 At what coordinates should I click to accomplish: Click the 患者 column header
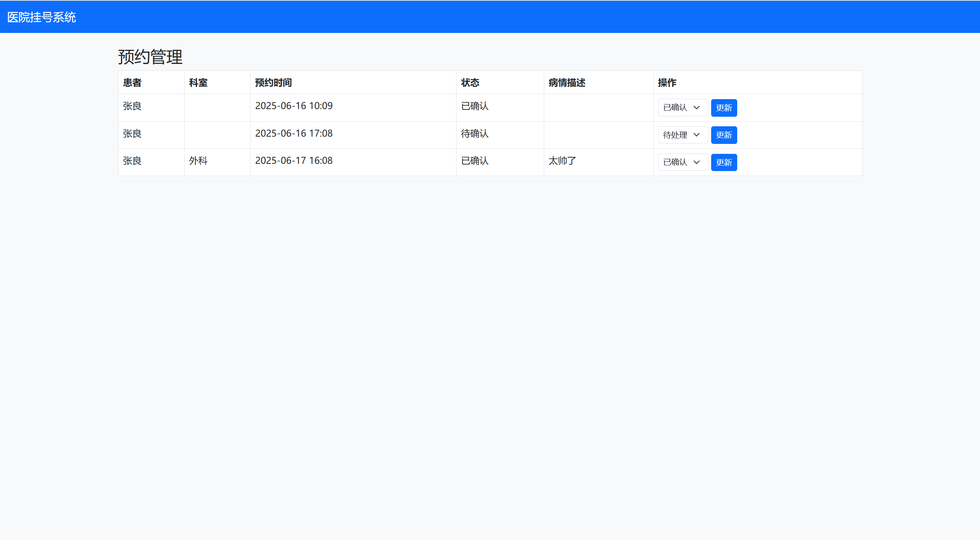[x=132, y=83]
